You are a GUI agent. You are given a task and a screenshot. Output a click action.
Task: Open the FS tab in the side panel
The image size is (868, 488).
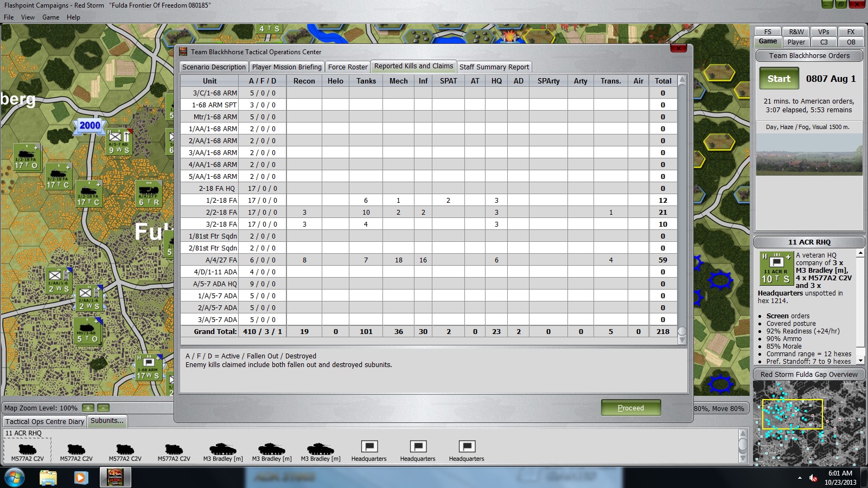point(768,31)
